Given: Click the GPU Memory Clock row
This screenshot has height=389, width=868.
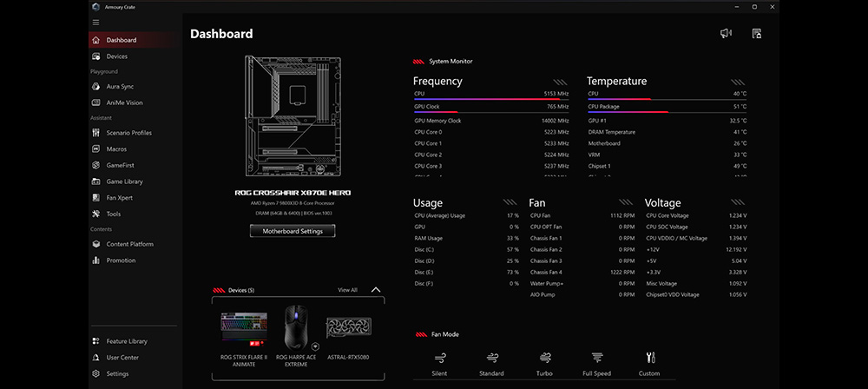Looking at the screenshot, I should click(x=491, y=121).
